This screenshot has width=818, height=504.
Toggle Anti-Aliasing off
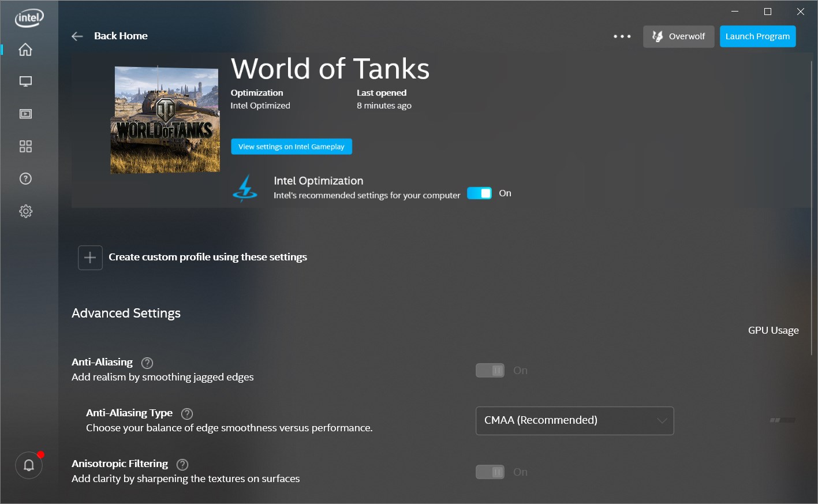pos(490,370)
